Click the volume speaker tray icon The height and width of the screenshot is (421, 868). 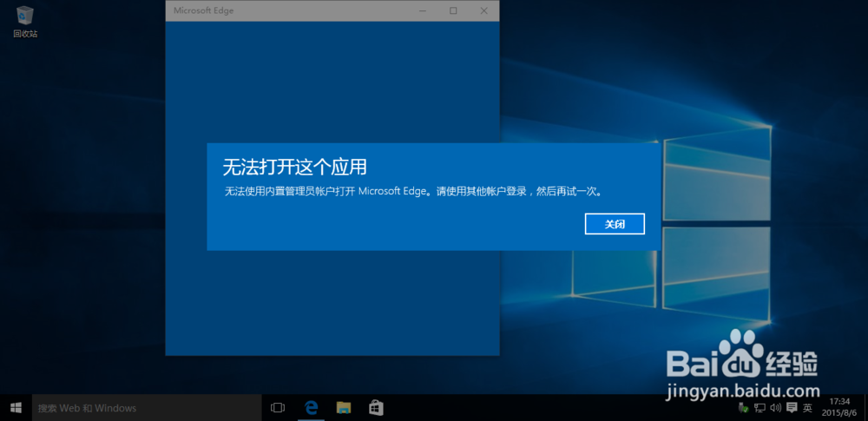point(775,408)
